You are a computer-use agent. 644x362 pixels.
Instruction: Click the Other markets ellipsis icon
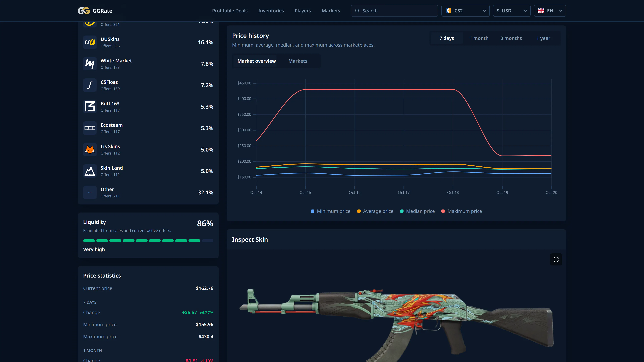(x=90, y=192)
